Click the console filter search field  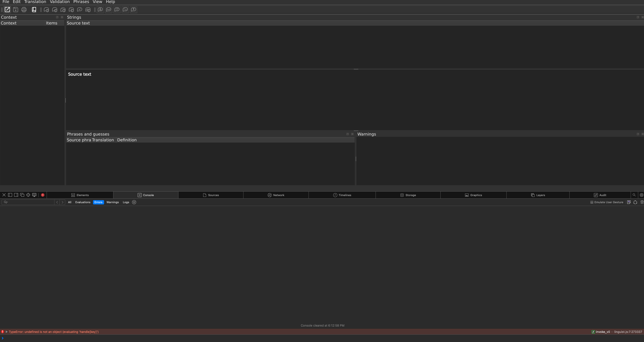tap(28, 202)
